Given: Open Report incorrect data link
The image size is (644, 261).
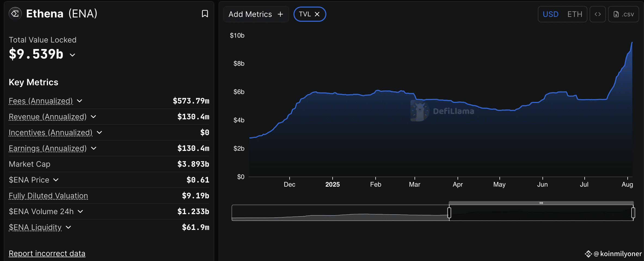Looking at the screenshot, I should [x=47, y=253].
